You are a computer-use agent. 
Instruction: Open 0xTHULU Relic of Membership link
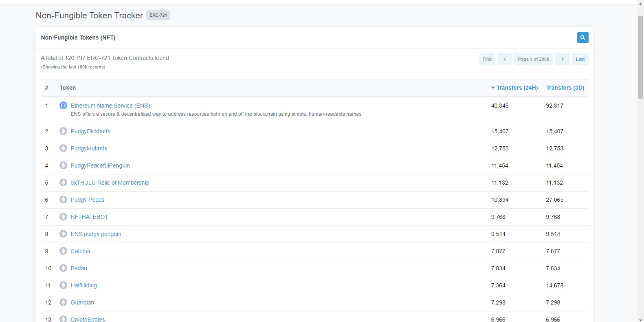[x=110, y=183]
